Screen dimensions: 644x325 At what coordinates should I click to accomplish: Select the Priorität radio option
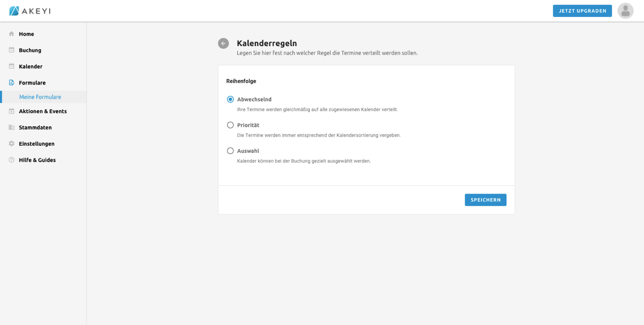230,125
